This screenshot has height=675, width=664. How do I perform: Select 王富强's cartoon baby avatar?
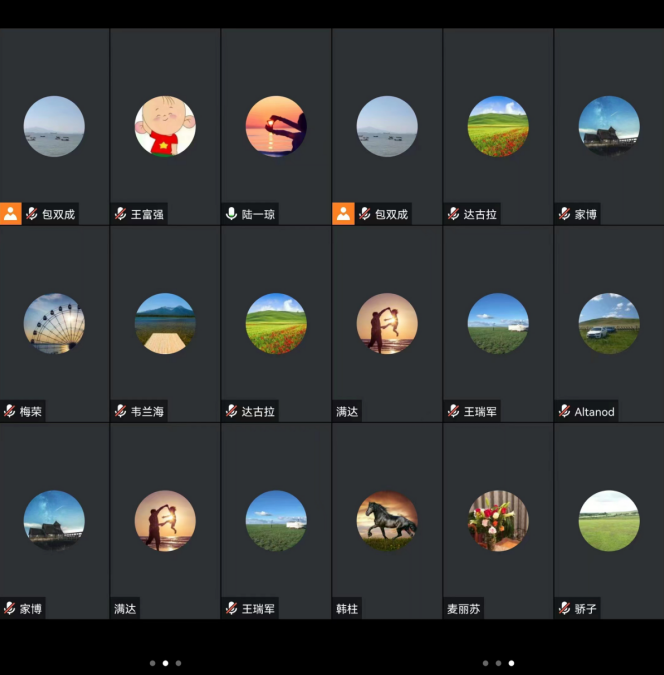pos(165,126)
